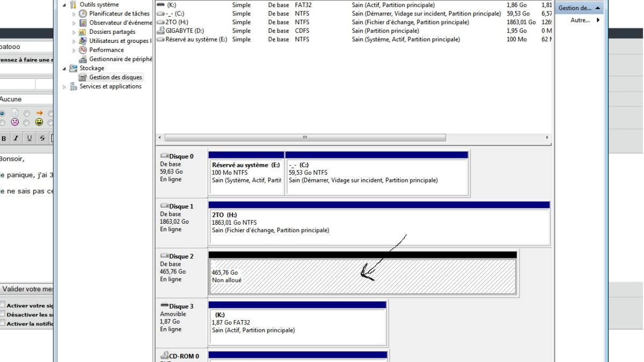Select Gestionnaire de périphériques icon
The image size is (644, 362).
pyautogui.click(x=83, y=59)
